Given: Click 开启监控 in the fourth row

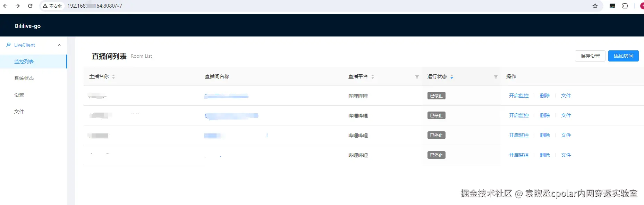Looking at the screenshot, I should click(x=519, y=155).
